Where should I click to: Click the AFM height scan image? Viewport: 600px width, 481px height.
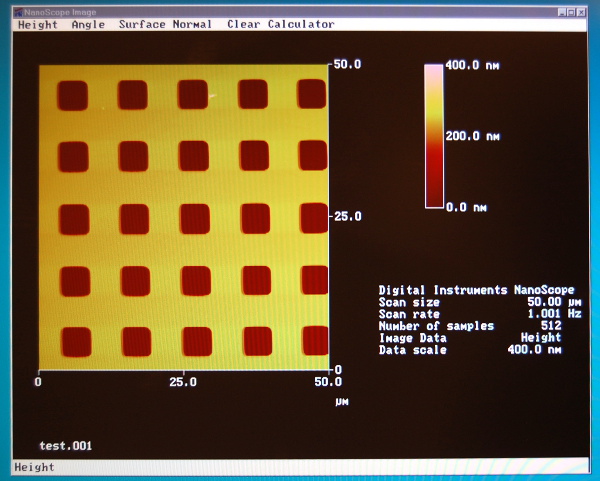[x=184, y=217]
